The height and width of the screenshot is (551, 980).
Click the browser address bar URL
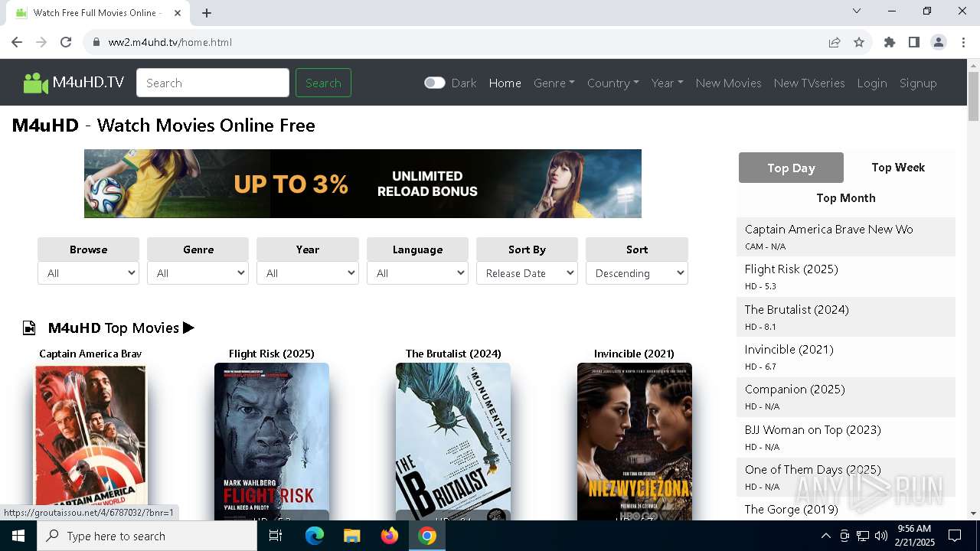170,42
